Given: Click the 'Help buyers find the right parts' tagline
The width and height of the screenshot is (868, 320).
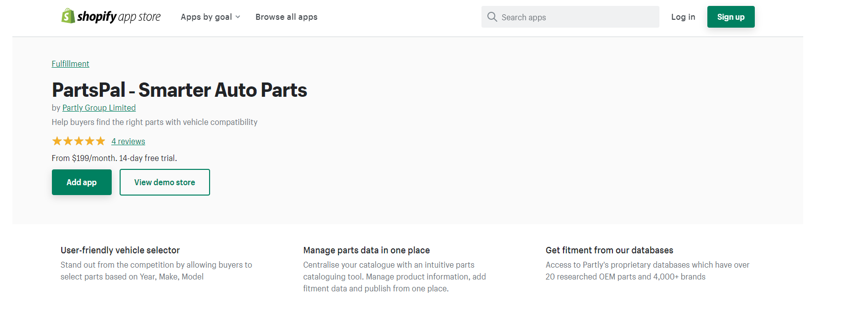Looking at the screenshot, I should click(x=154, y=122).
